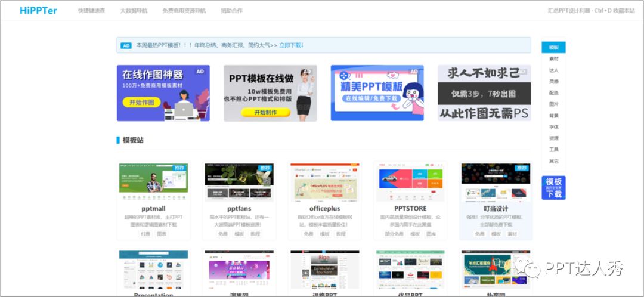This screenshot has width=644, height=297.
Task: Select 灵感 in the side category list
Action: [553, 81]
